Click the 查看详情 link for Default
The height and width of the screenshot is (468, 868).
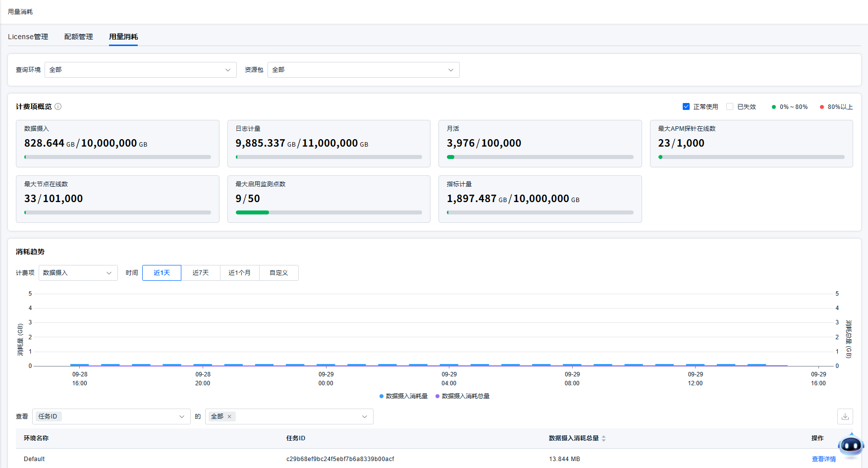click(823, 459)
